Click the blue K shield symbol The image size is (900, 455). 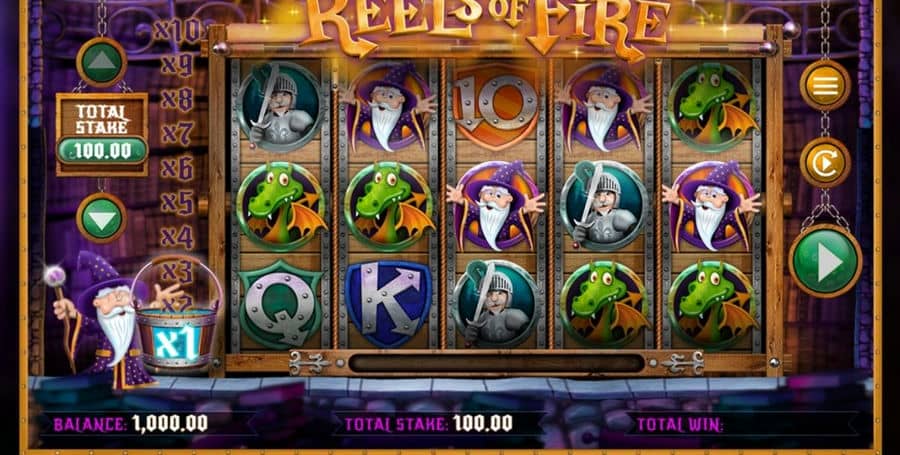(388, 304)
